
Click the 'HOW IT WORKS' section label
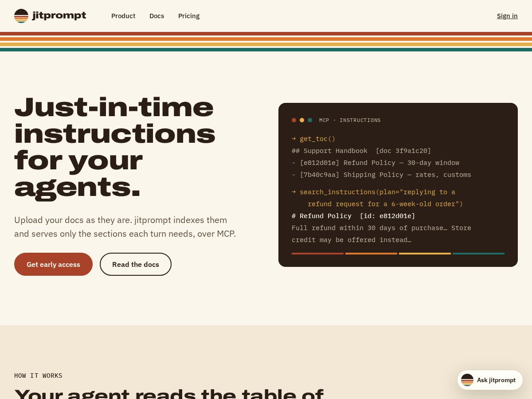[38, 376]
